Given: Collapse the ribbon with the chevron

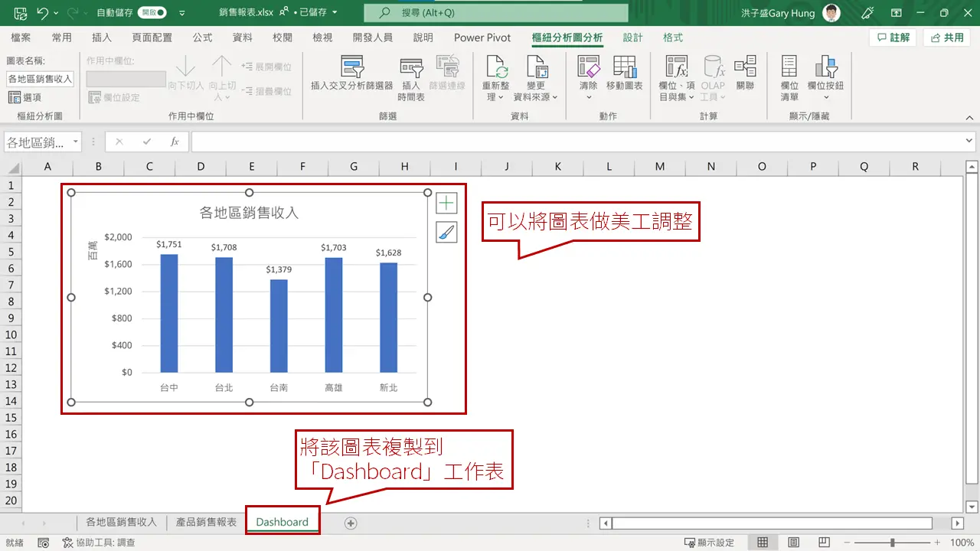Looking at the screenshot, I should tap(969, 116).
